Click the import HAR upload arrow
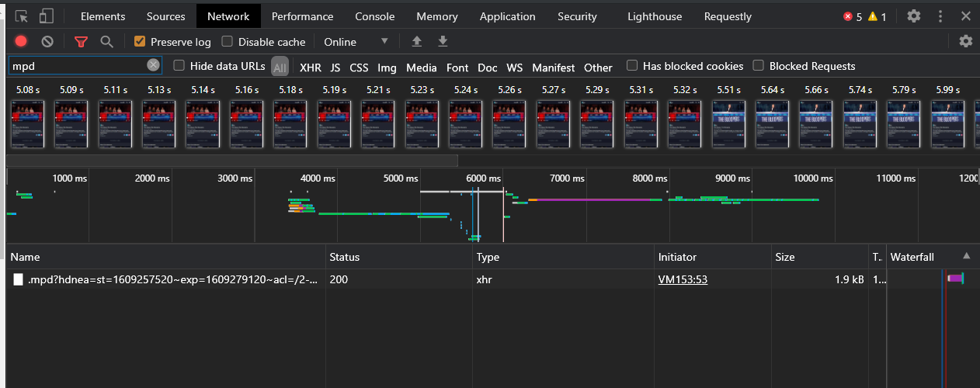This screenshot has height=388, width=980. (417, 42)
